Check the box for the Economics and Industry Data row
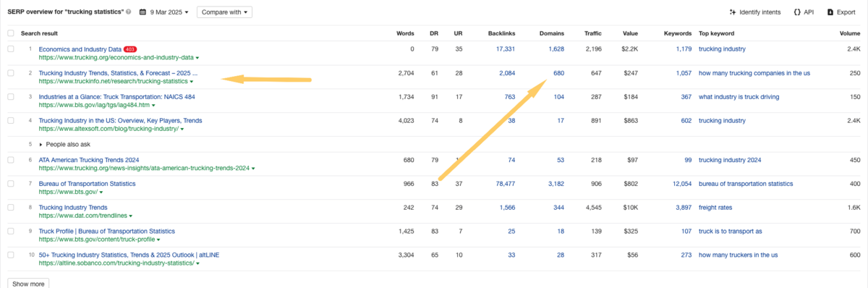The height and width of the screenshot is (288, 868). point(10,48)
